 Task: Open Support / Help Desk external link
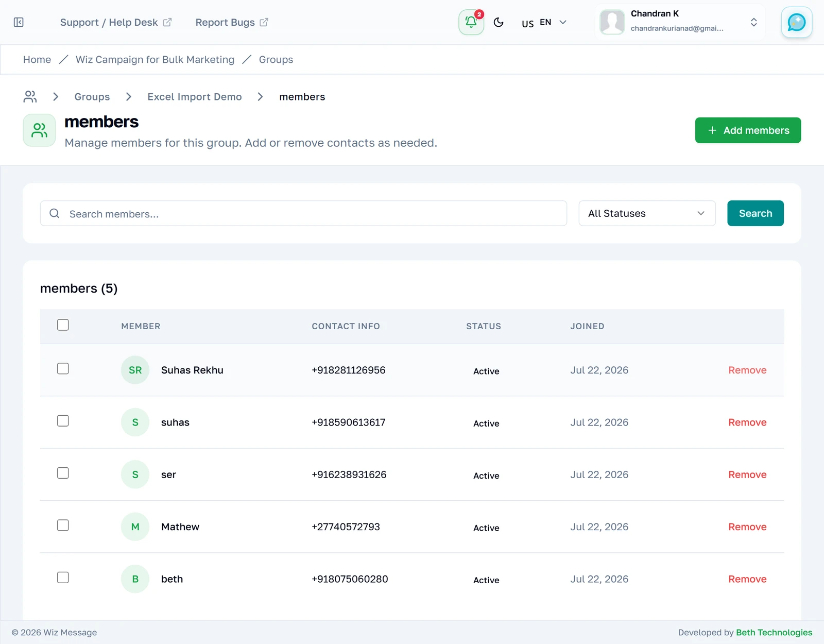[x=116, y=22]
